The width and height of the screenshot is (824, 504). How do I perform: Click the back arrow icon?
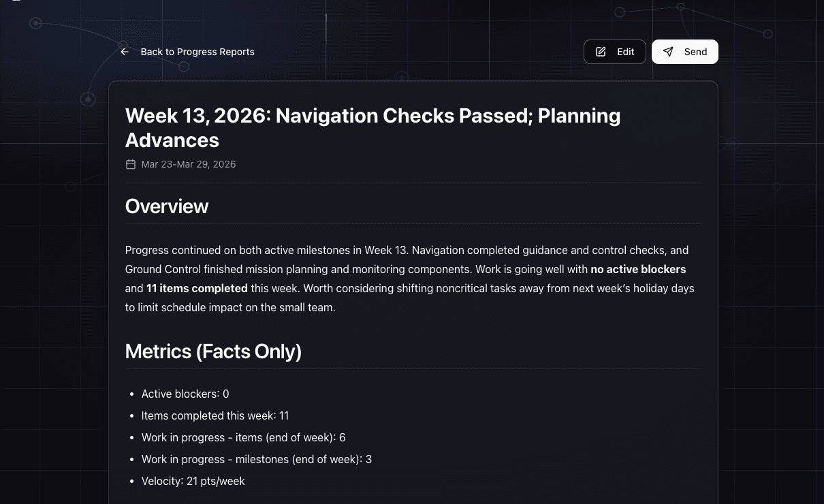point(125,52)
